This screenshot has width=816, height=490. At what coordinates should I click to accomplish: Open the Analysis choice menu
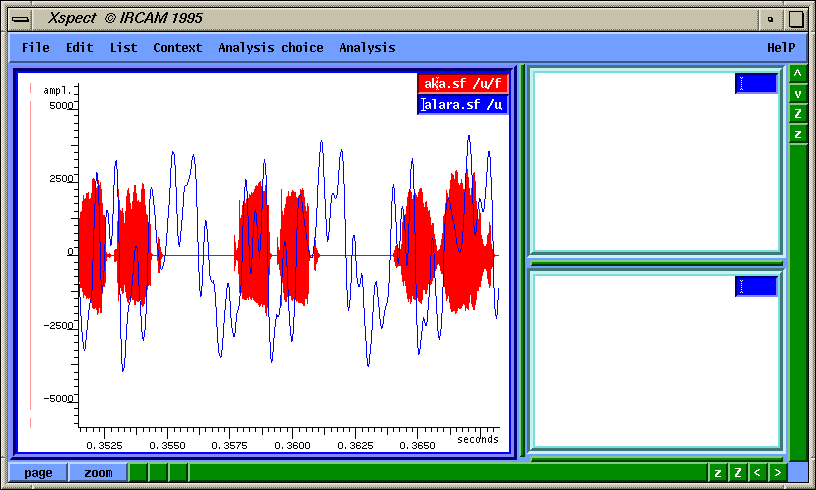click(271, 47)
